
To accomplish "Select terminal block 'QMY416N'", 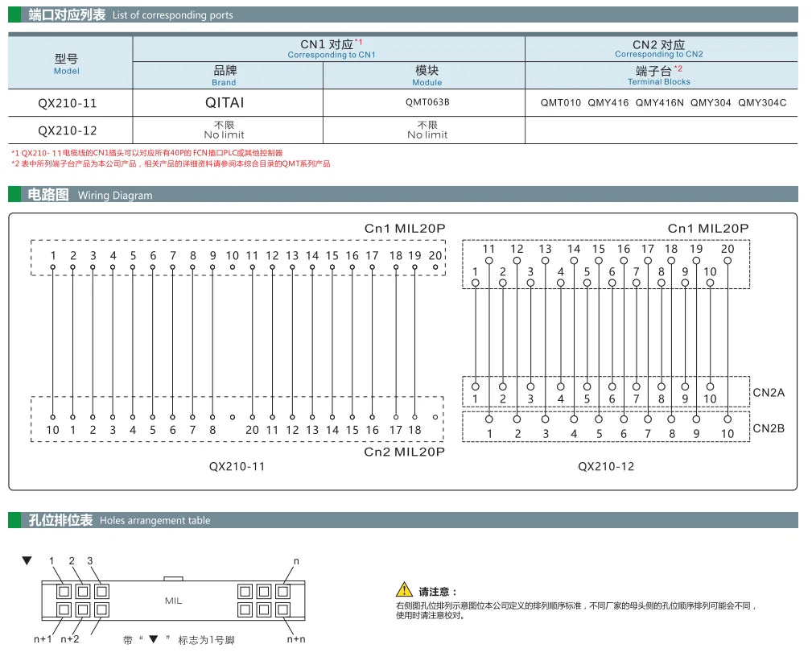I will tap(659, 102).
